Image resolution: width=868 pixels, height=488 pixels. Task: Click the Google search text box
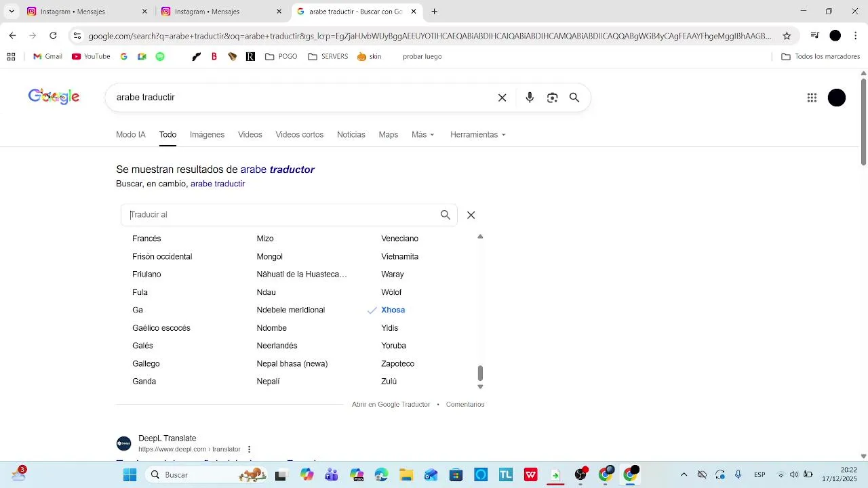click(x=302, y=98)
